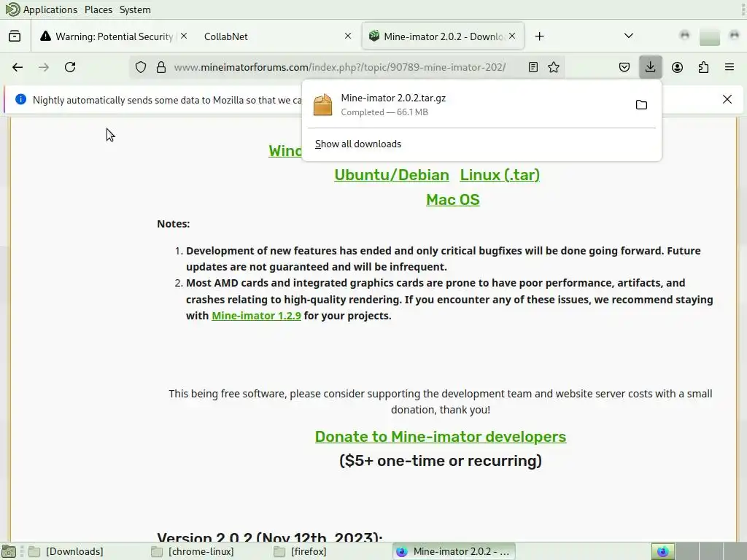
Task: Close the Warning: Potential Security tab
Action: point(184,36)
